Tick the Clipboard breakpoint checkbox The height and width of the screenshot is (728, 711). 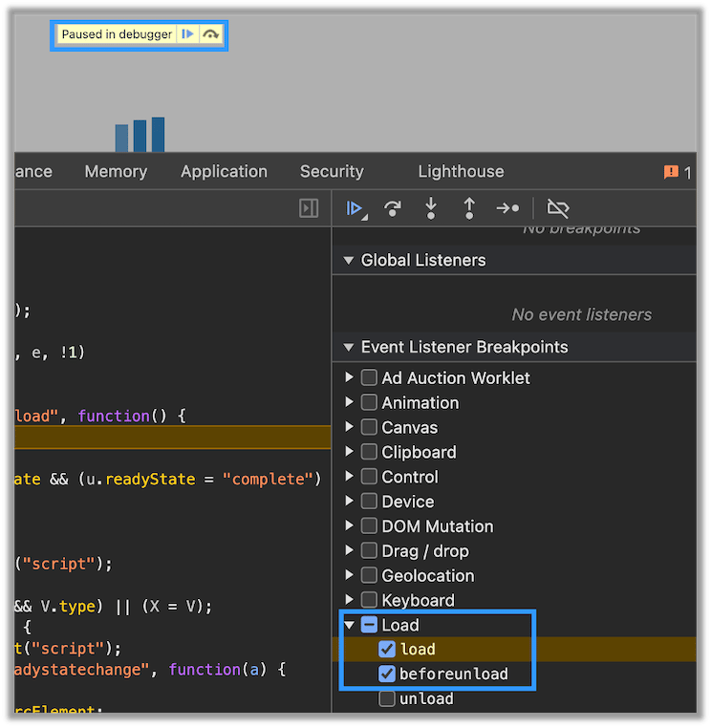tap(369, 451)
